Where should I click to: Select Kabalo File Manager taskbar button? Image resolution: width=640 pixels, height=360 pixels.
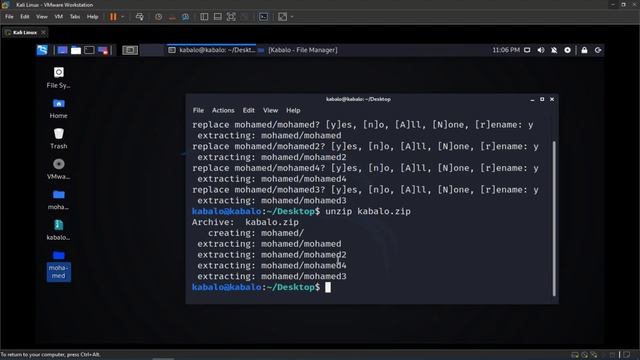(298, 50)
